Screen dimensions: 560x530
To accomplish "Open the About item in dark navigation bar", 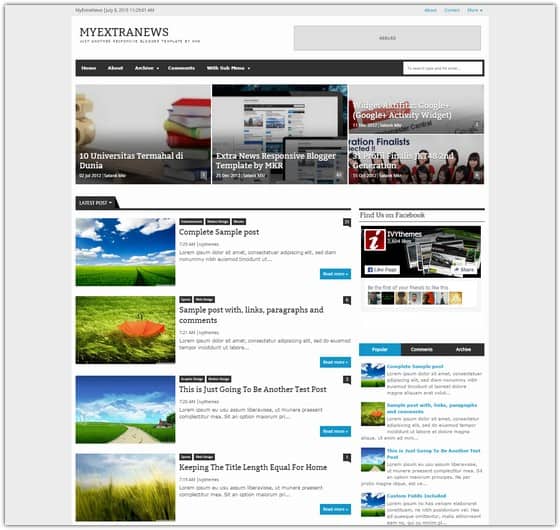I will click(x=115, y=68).
